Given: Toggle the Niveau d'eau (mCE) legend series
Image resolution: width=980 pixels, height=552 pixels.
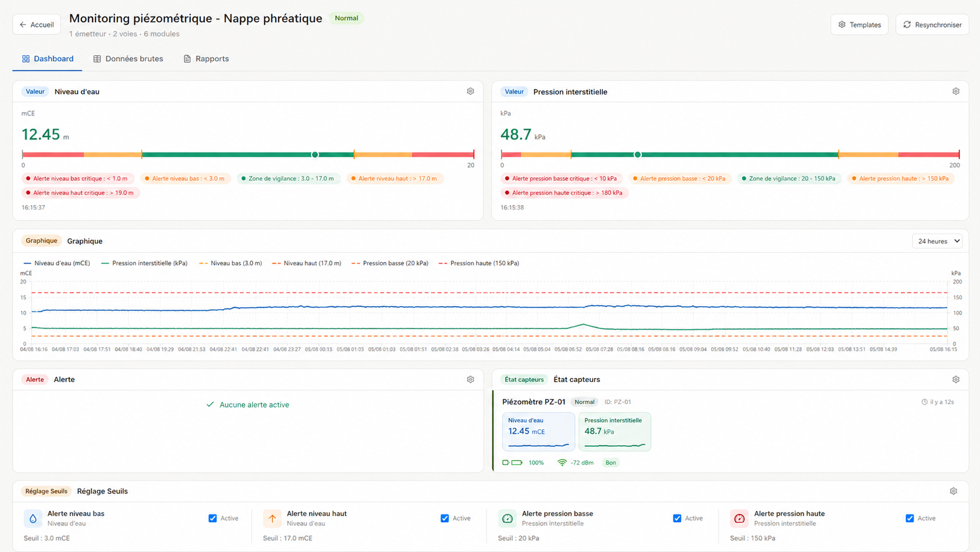Looking at the screenshot, I should click(x=57, y=263).
